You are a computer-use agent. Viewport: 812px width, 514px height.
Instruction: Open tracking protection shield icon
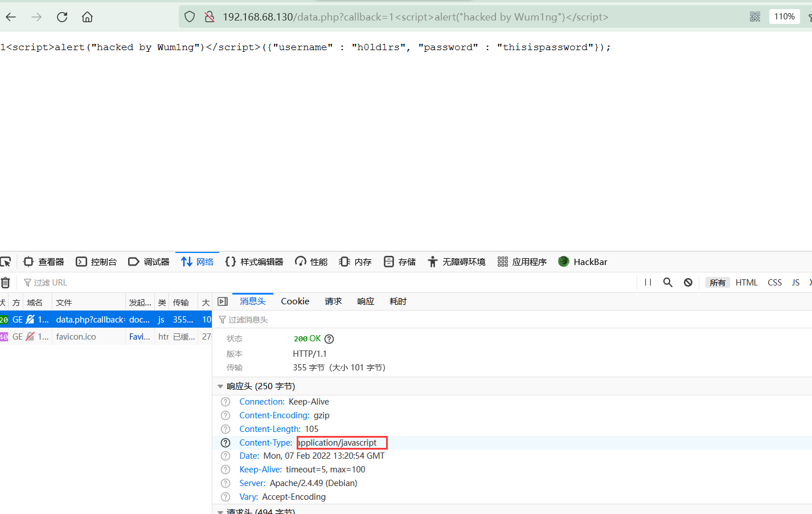tap(190, 17)
